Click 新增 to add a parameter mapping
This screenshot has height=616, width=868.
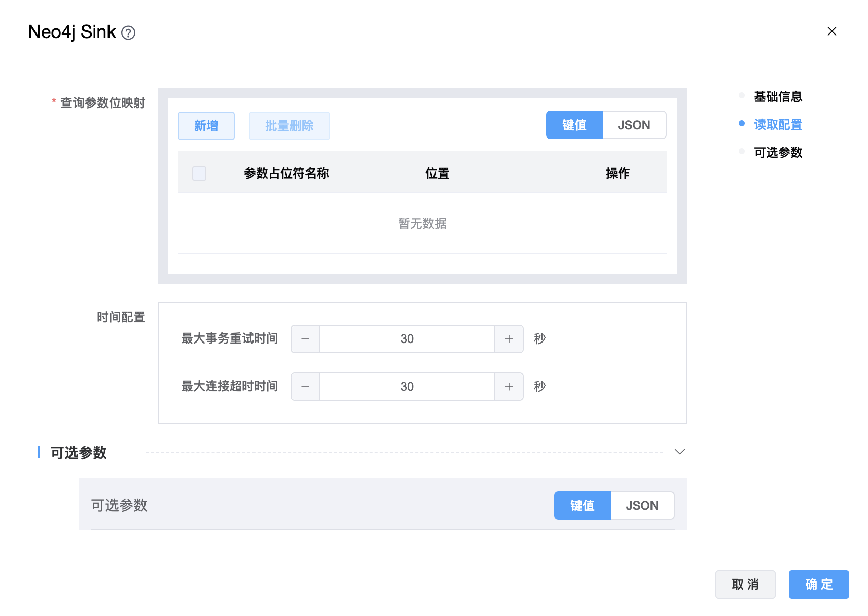point(206,126)
